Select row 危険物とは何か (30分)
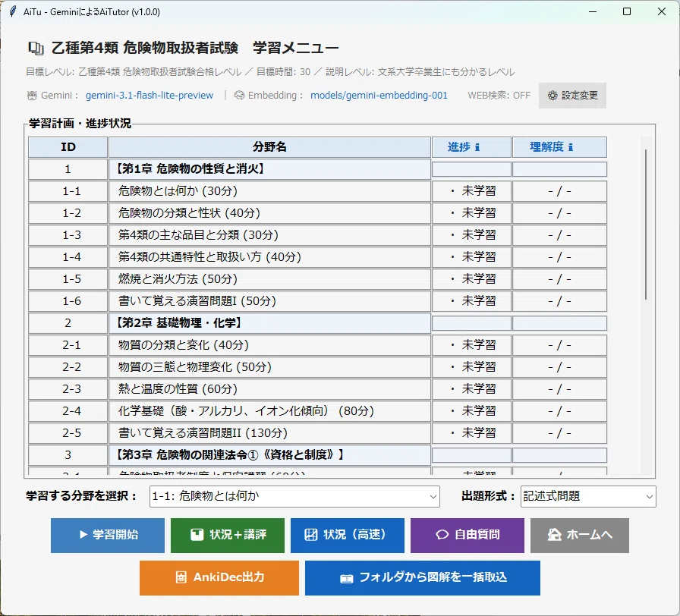Screen dimensions: 680x616 coord(269,191)
